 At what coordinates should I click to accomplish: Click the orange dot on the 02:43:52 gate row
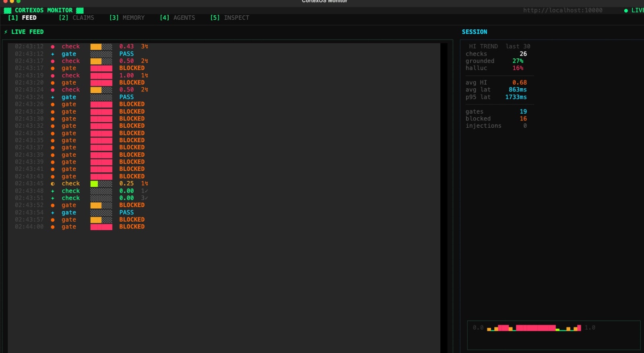coord(53,206)
